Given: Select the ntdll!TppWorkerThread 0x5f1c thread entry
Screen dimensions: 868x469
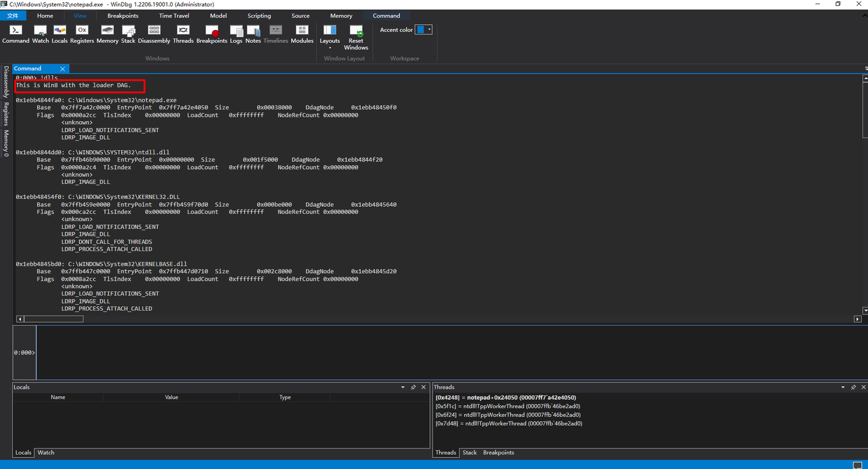Looking at the screenshot, I should (x=508, y=406).
